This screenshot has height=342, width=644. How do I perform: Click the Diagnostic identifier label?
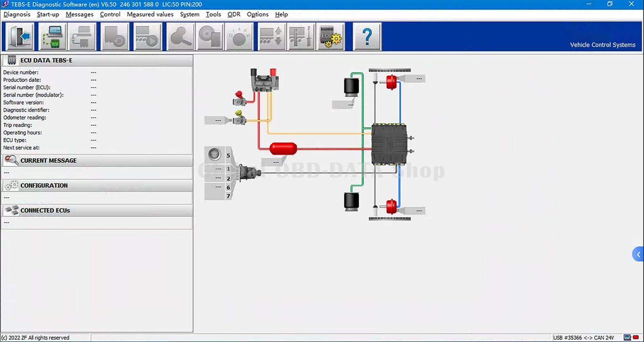tap(27, 110)
